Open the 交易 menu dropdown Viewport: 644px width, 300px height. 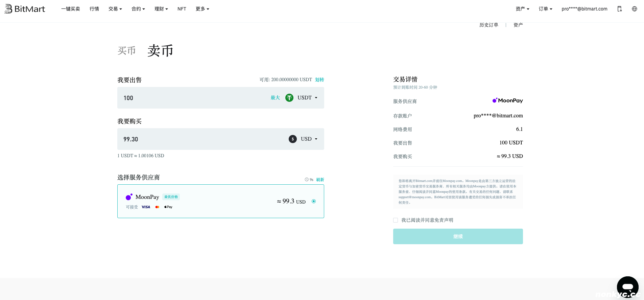pyautogui.click(x=115, y=9)
